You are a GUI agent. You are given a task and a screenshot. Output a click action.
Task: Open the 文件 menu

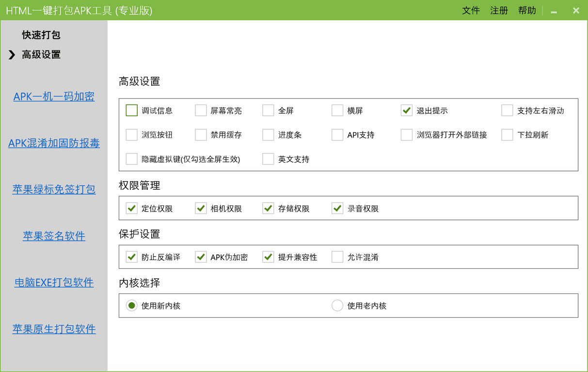click(471, 10)
